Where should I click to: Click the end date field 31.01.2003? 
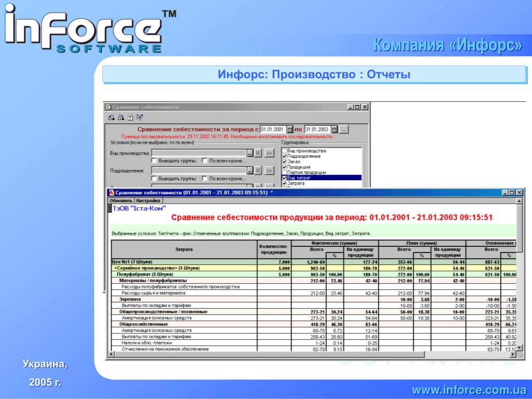point(317,129)
